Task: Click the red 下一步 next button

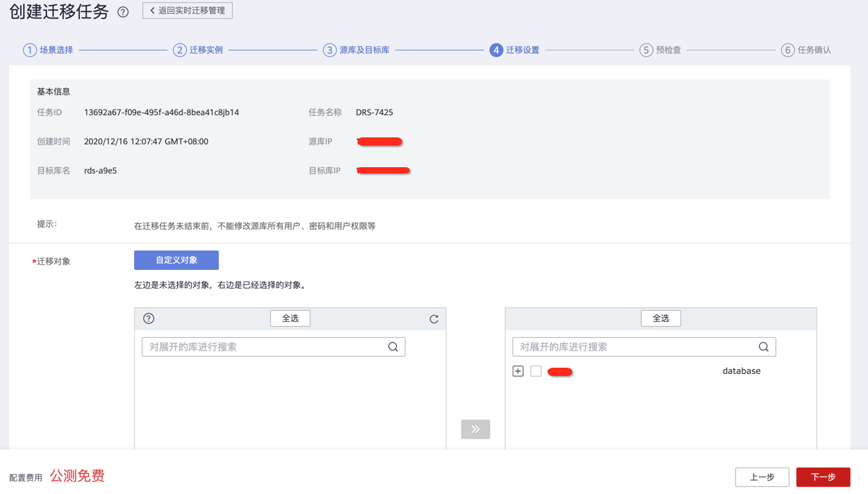Action: point(823,477)
